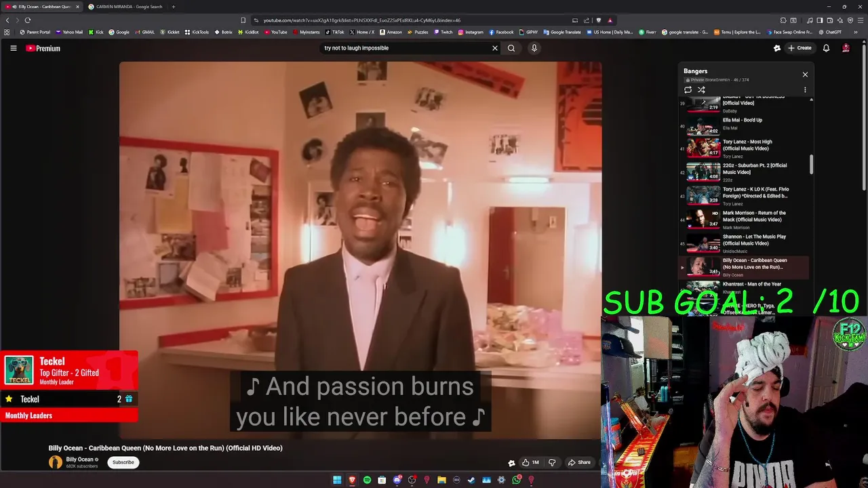Dislike the Billy Ocean video
This screenshot has width=868, height=488.
point(552,462)
